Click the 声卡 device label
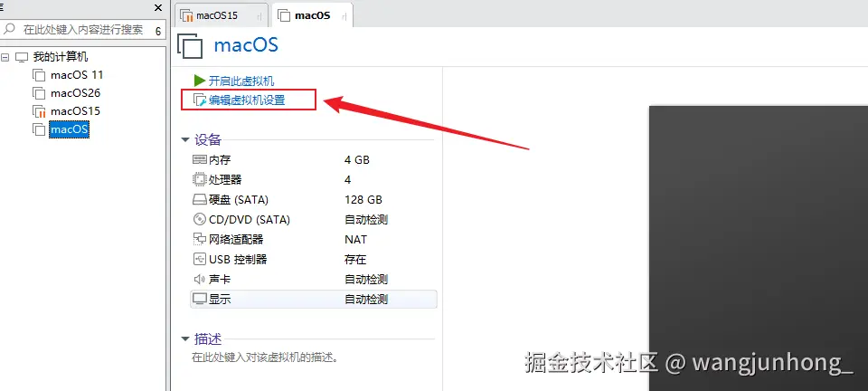Viewport: 868px width, 391px height. click(220, 280)
